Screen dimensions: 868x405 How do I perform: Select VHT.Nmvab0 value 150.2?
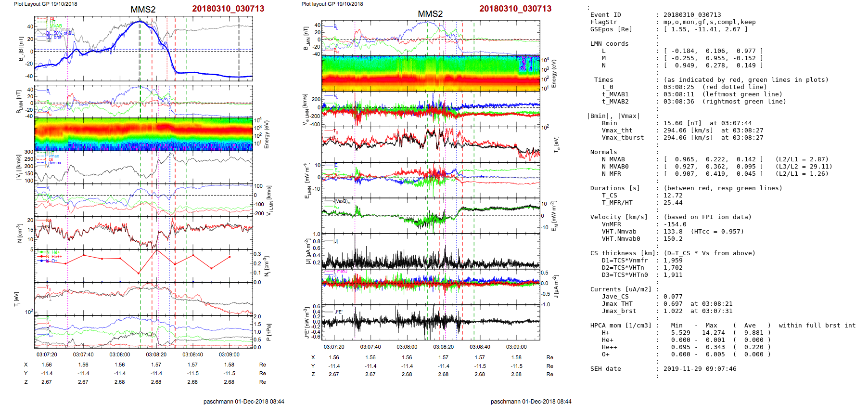pos(673,239)
